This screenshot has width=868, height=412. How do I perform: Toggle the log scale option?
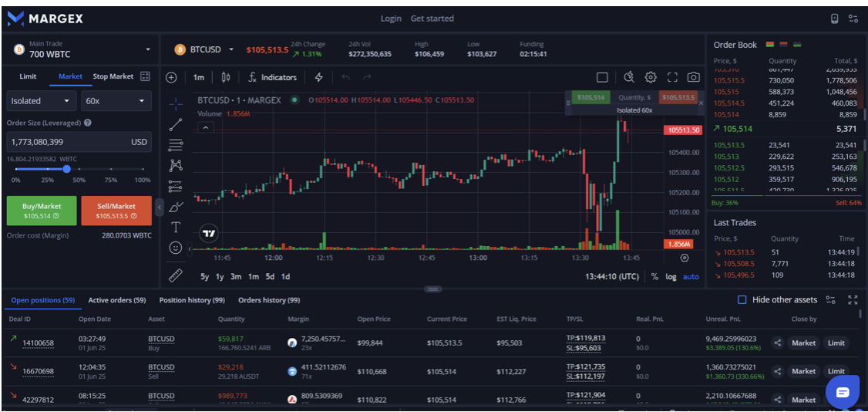pyautogui.click(x=671, y=276)
